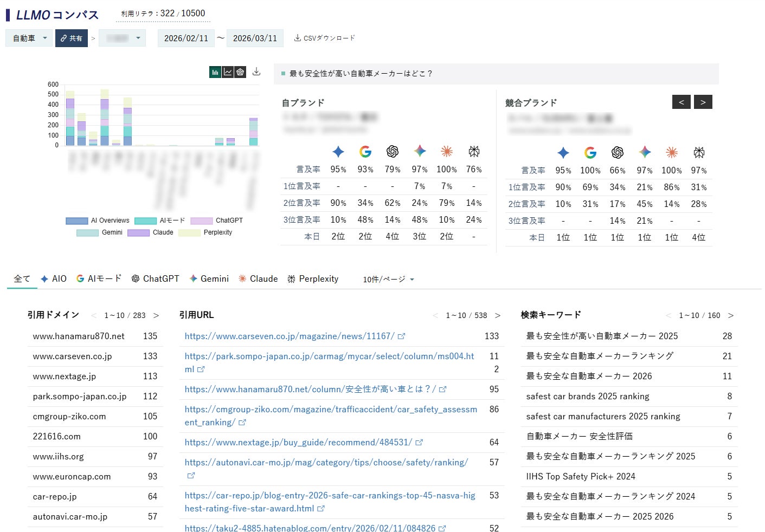Click the Claude icon in 自ブランド table
765x532 pixels.
(447, 151)
